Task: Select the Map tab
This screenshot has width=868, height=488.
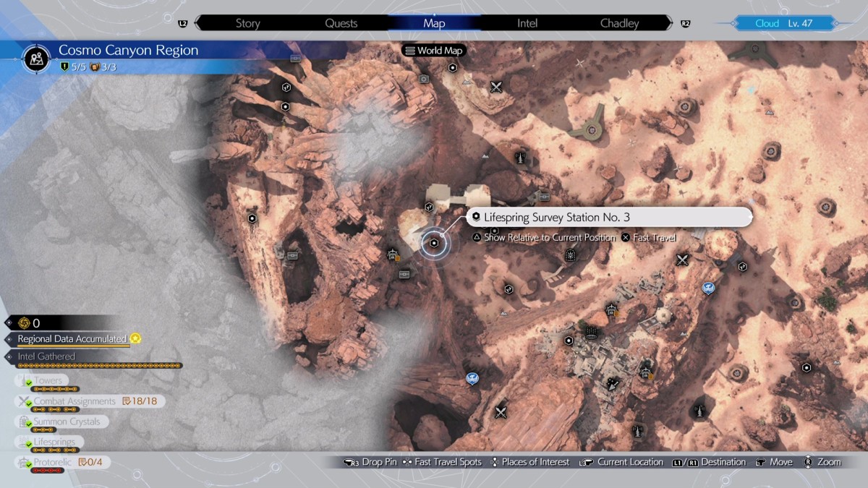Action: click(434, 23)
